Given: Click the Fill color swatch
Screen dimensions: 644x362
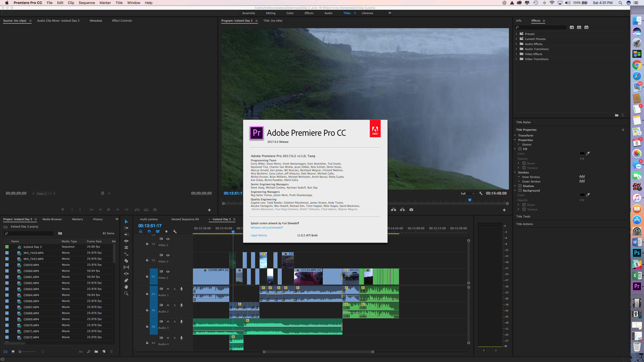Looking at the screenshot, I should 582,153.
